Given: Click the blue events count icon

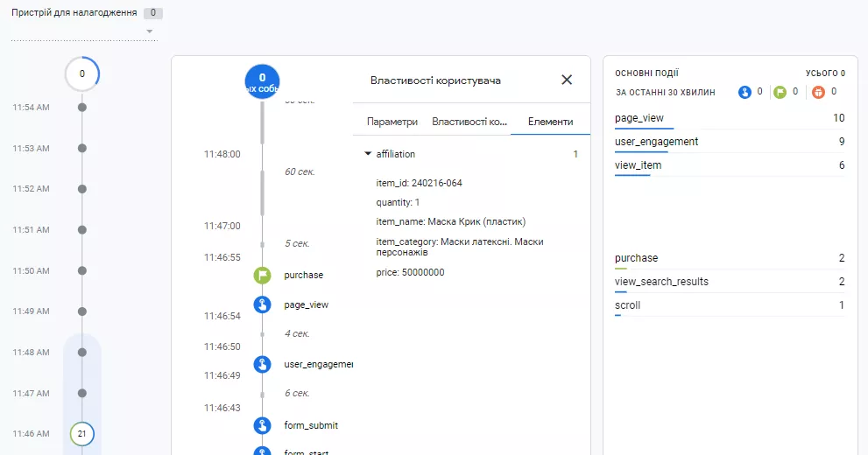Looking at the screenshot, I should (x=745, y=93).
